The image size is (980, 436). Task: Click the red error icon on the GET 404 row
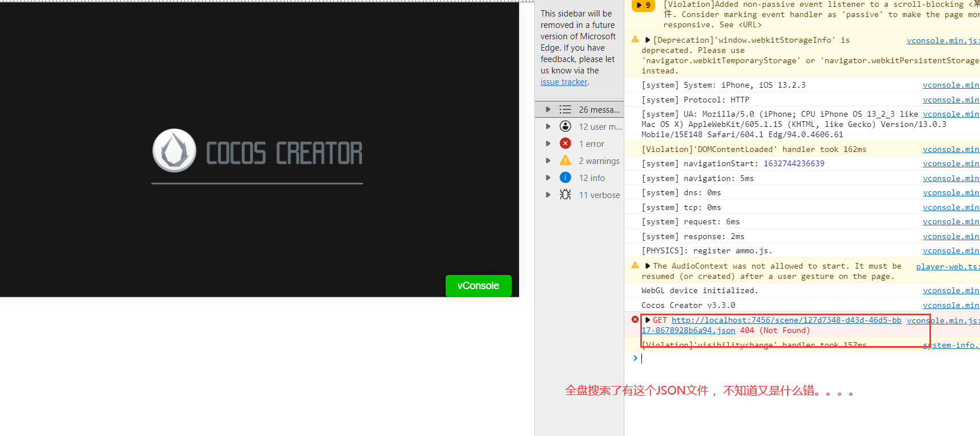(x=635, y=319)
